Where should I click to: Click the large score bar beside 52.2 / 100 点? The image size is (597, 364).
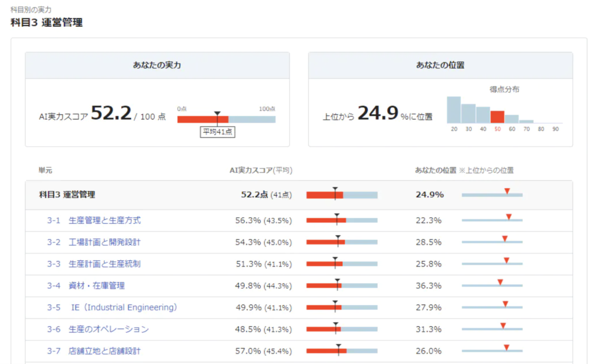(226, 119)
